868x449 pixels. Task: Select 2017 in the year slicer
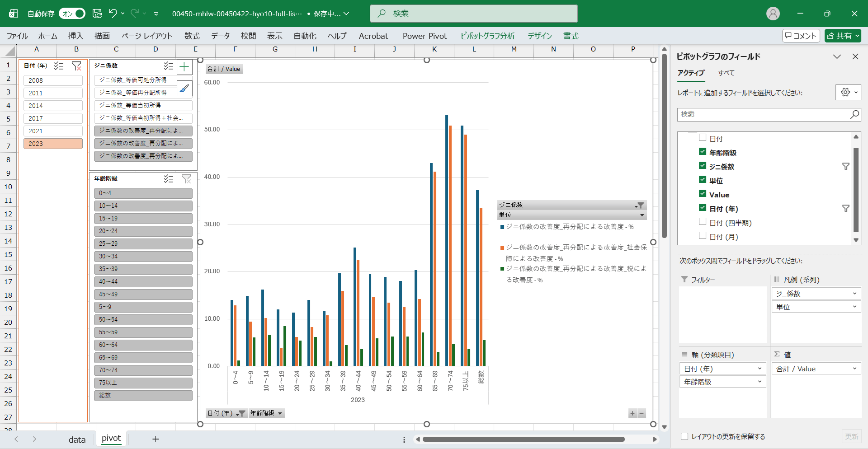click(x=53, y=118)
